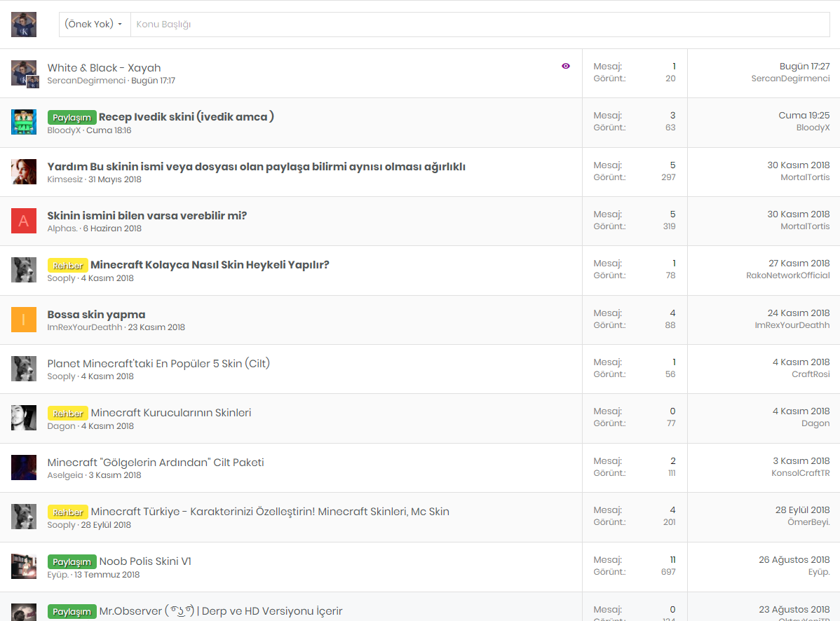Click author ImRexYourDeathh under Bossa skin yapma
This screenshot has height=621, width=840.
point(85,327)
